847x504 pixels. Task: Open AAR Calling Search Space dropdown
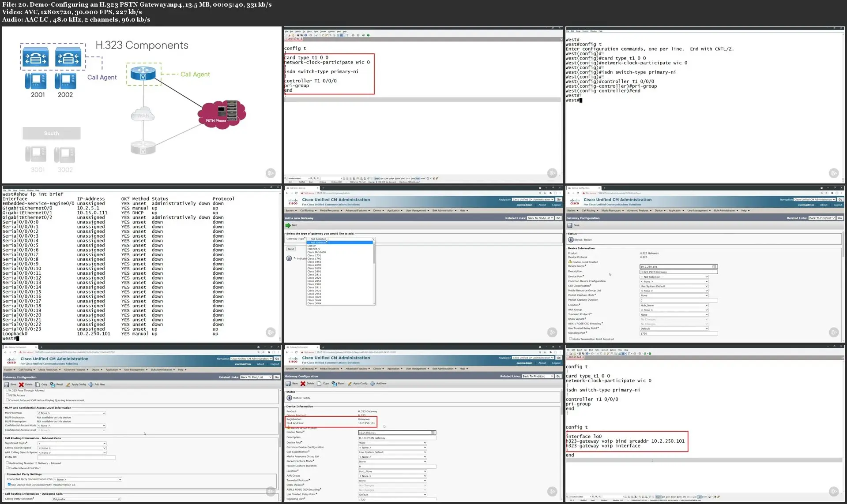(72, 452)
